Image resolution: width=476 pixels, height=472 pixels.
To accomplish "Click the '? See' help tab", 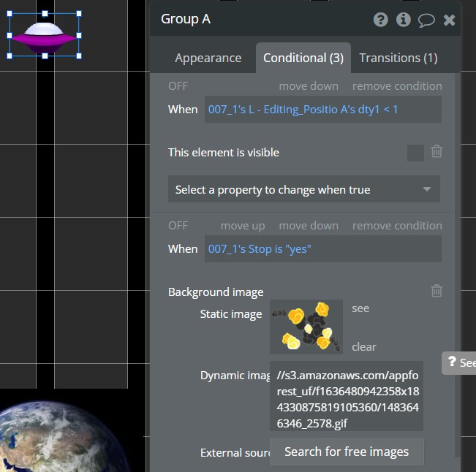I will point(459,363).
